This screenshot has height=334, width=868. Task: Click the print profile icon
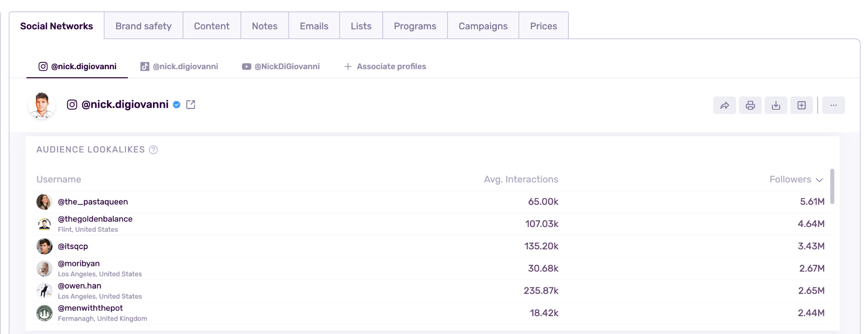tap(750, 105)
